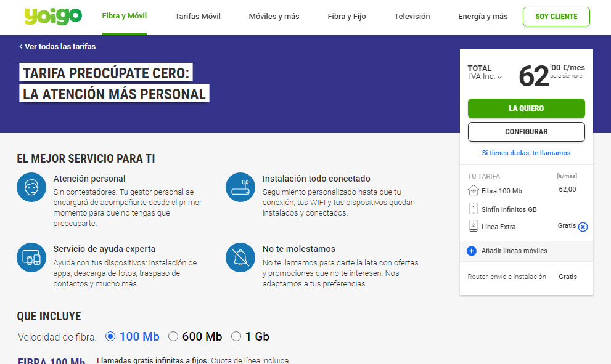The height and width of the screenshot is (364, 611).
Task: Click the Sinfín Infinitos GB phone icon
Action: tap(473, 209)
